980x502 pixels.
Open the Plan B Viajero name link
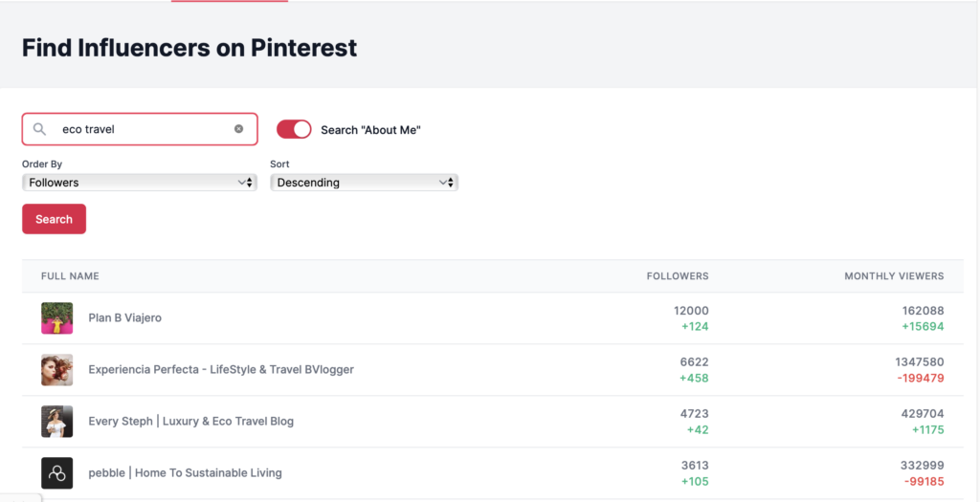(125, 317)
